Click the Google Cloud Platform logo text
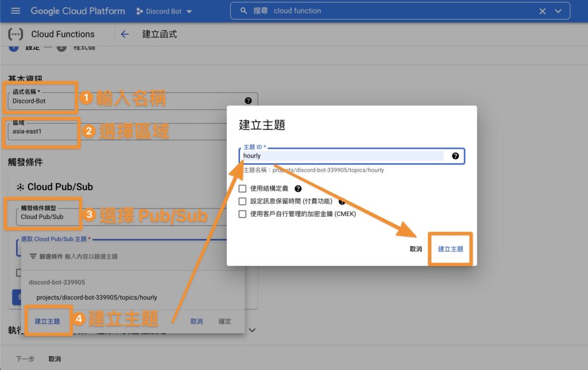The height and width of the screenshot is (370, 588). pyautogui.click(x=78, y=11)
